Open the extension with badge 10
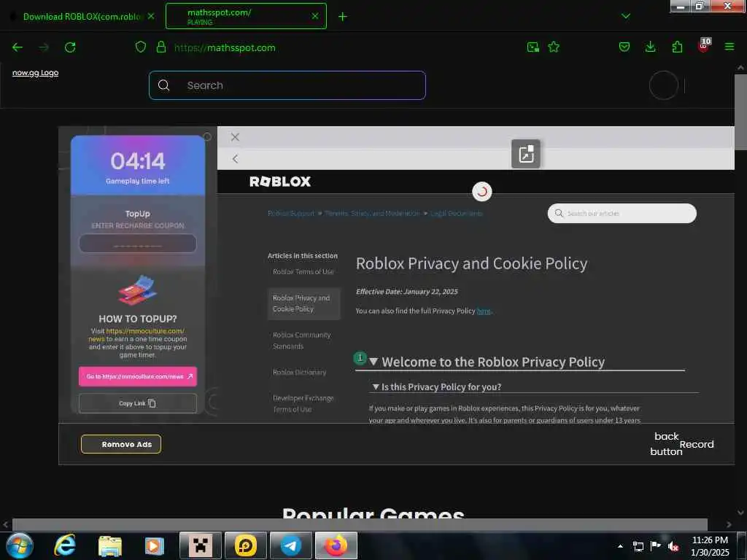This screenshot has width=747, height=560. pyautogui.click(x=704, y=46)
